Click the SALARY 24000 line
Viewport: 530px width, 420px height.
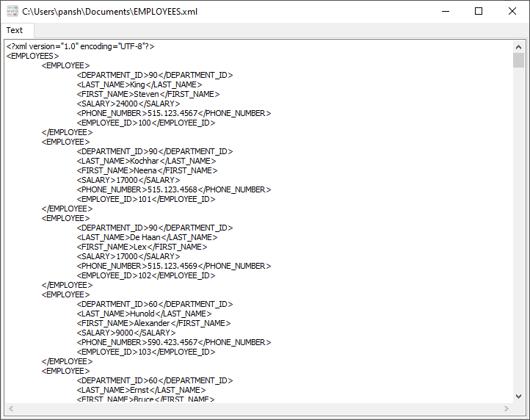128,104
